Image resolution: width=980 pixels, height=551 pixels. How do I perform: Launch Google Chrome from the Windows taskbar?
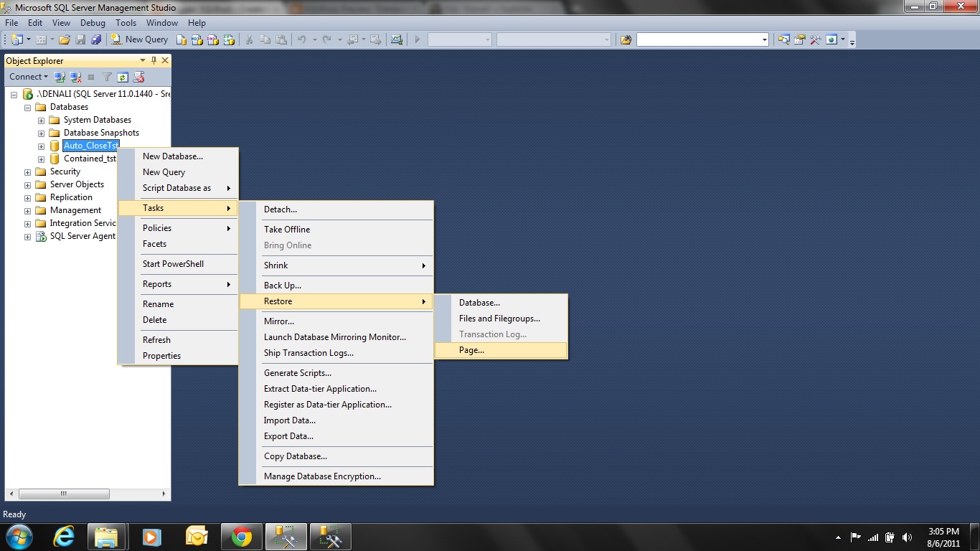coord(242,537)
